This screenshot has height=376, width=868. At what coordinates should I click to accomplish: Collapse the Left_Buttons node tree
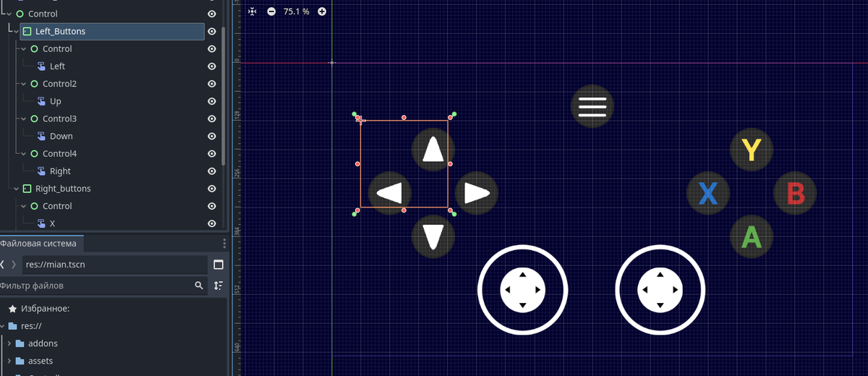click(17, 32)
